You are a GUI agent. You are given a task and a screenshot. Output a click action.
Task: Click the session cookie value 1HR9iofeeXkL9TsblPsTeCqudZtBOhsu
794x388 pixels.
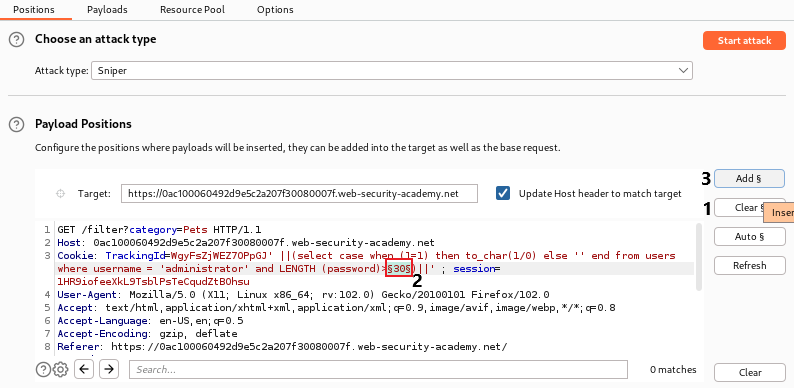tap(153, 282)
